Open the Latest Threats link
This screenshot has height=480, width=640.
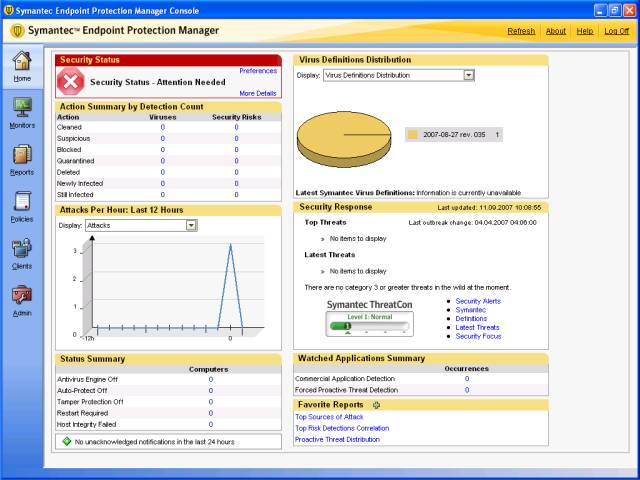pyautogui.click(x=477, y=327)
